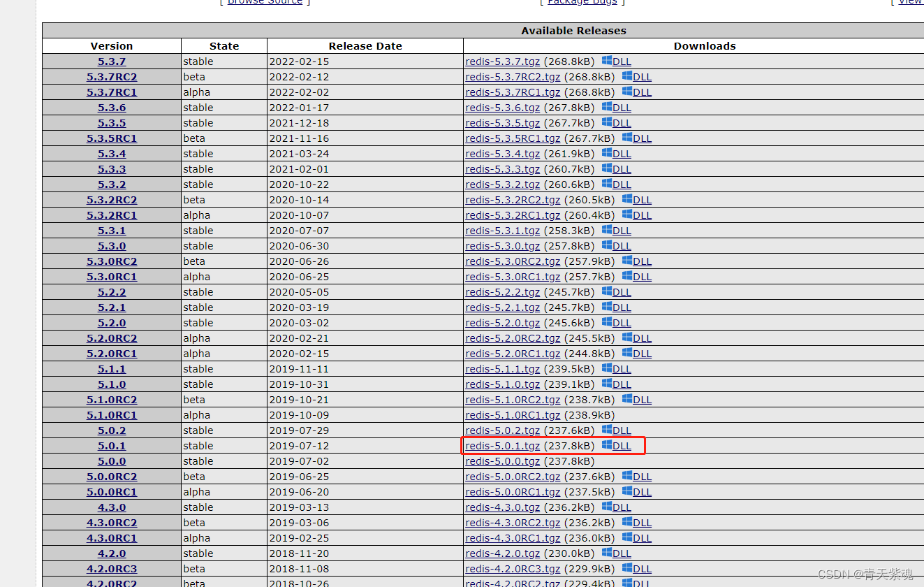Open the DLL text link for 4.2.0RC3
This screenshot has height=587, width=924.
(x=643, y=569)
